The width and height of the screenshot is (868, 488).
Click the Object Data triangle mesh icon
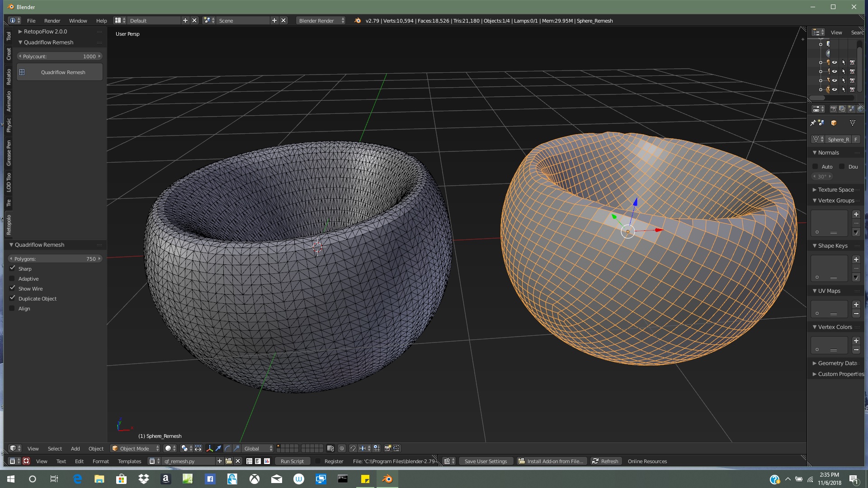853,123
